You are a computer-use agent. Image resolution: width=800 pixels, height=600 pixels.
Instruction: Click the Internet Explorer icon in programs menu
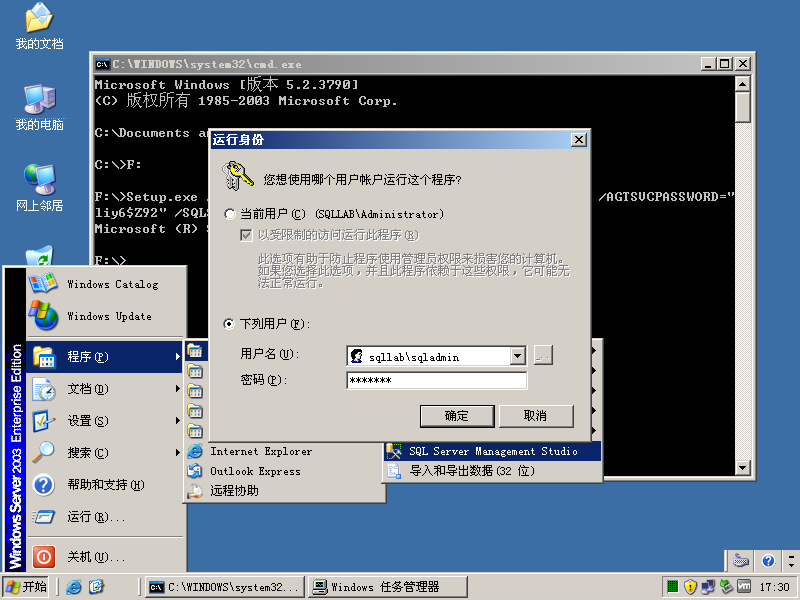coord(195,452)
